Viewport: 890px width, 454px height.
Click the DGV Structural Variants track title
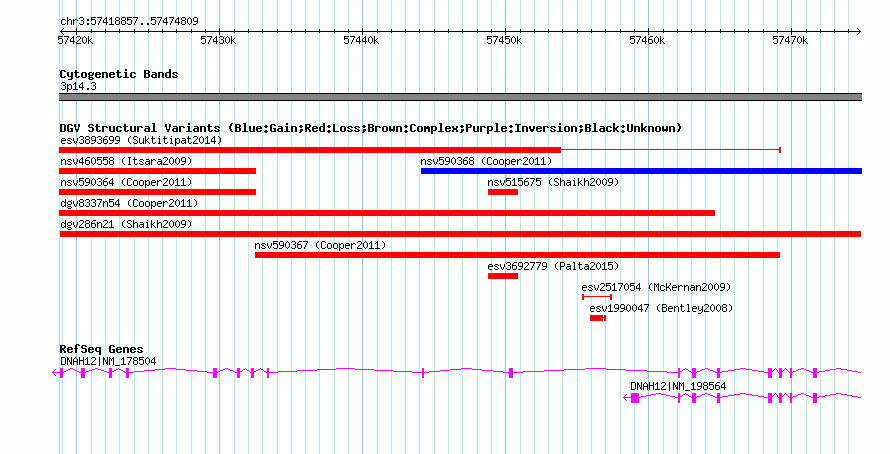(371, 128)
